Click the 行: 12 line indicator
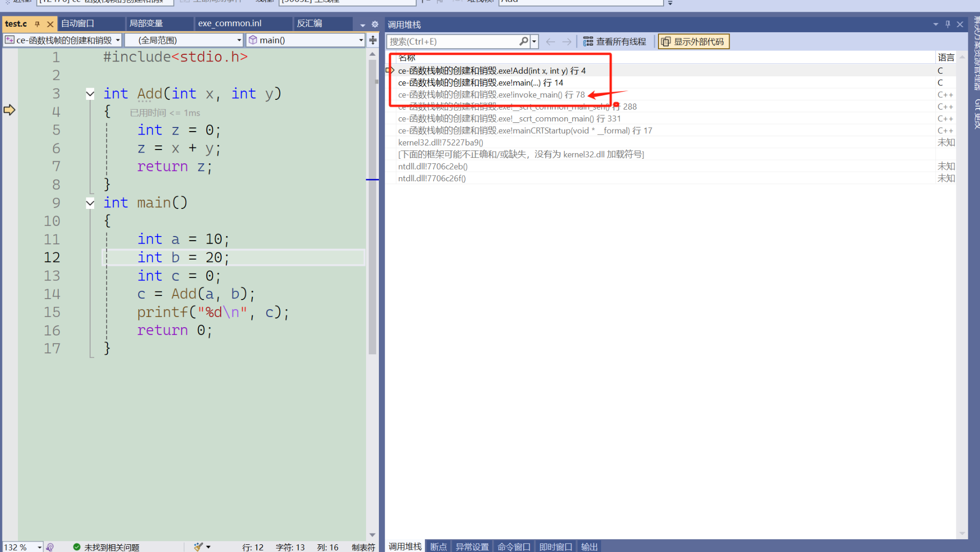This screenshot has height=552, width=980. [x=253, y=547]
